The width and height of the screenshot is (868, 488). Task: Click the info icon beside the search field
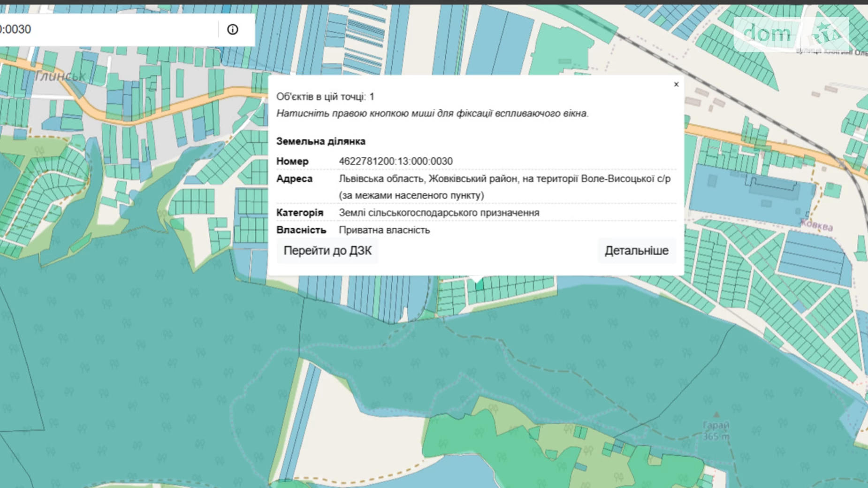click(232, 30)
